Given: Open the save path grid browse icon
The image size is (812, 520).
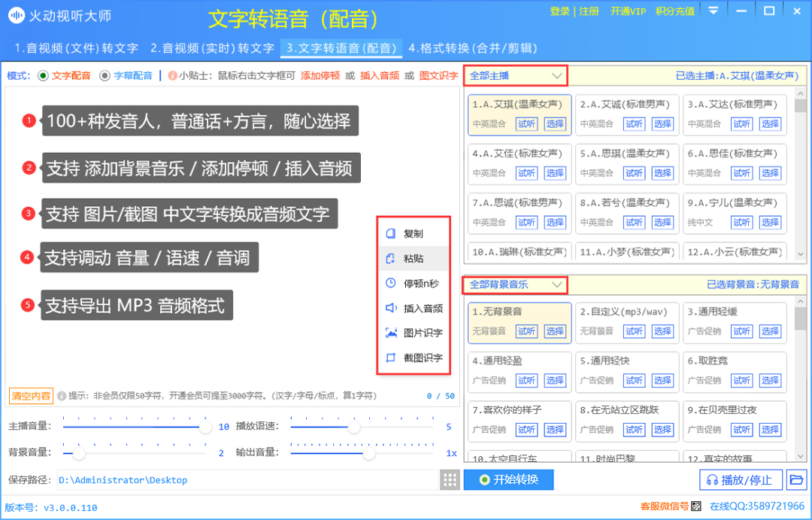Looking at the screenshot, I should 450,479.
